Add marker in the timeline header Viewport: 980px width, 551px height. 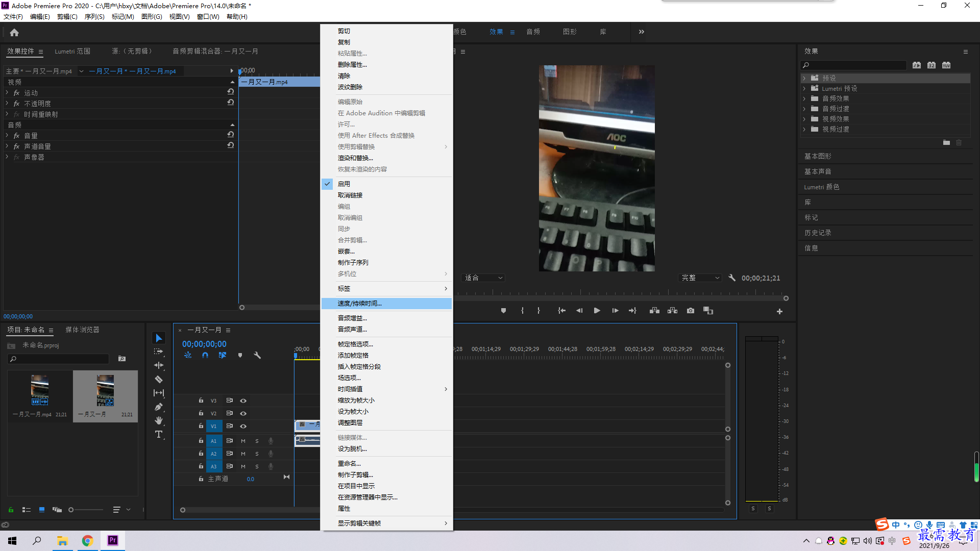[x=240, y=355]
